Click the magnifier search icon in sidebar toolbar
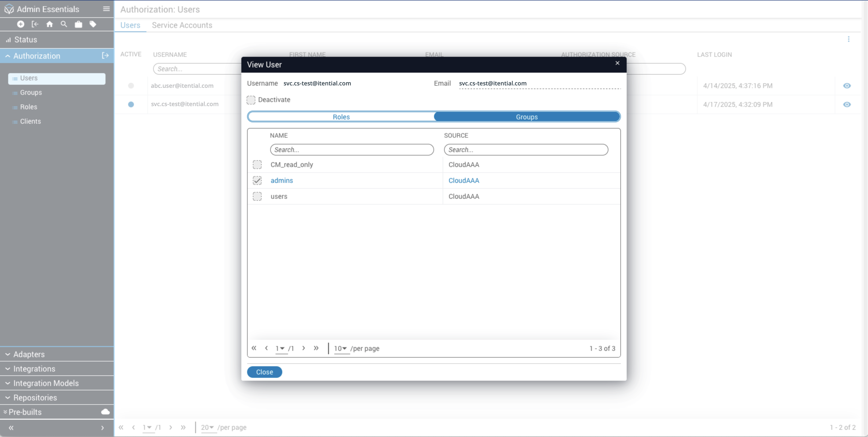Screen dimensions: 868x437 click(64, 24)
